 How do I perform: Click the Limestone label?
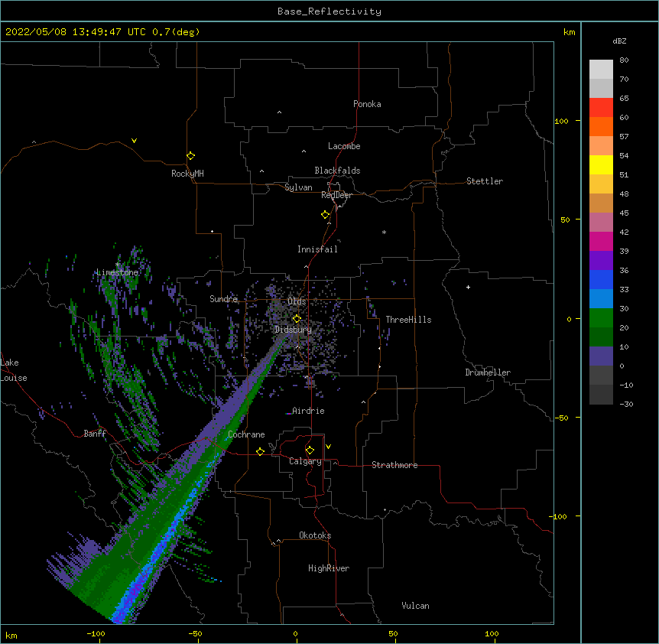pyautogui.click(x=117, y=272)
